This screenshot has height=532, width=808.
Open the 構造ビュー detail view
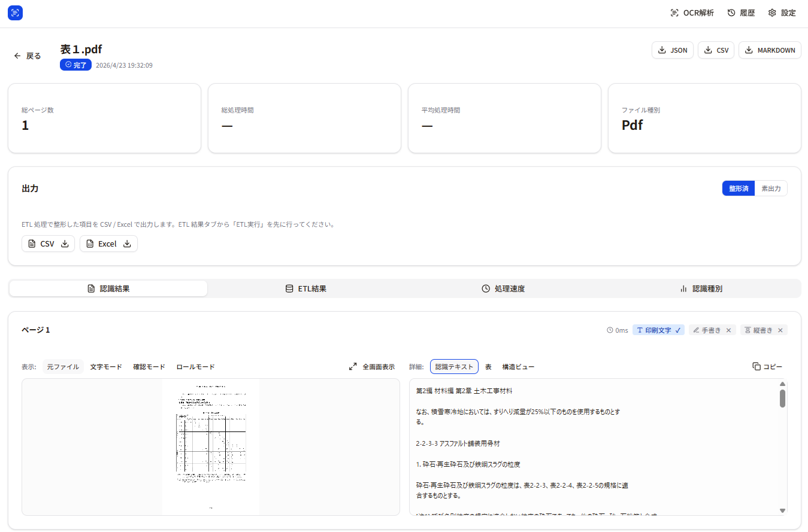tap(518, 367)
